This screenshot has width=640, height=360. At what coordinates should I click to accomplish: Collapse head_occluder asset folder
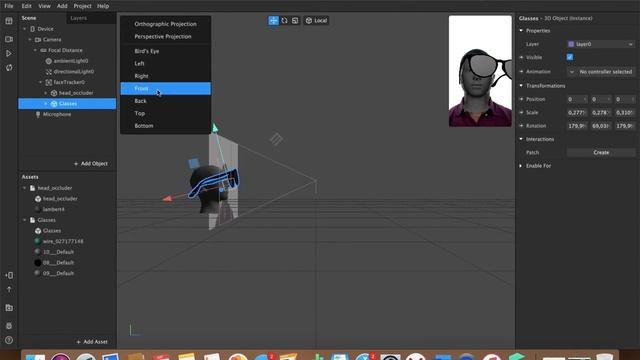coord(25,188)
